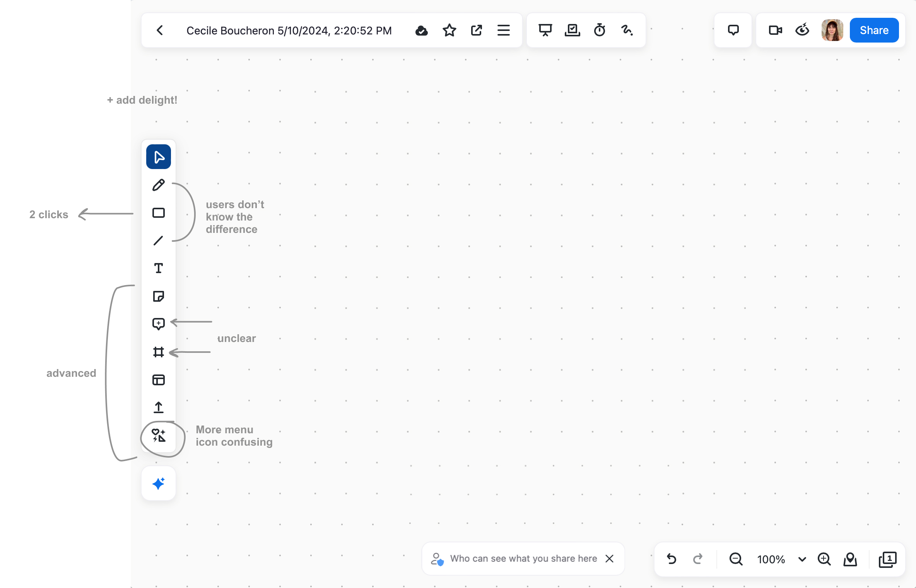Click the back arrow to leave board

160,30
